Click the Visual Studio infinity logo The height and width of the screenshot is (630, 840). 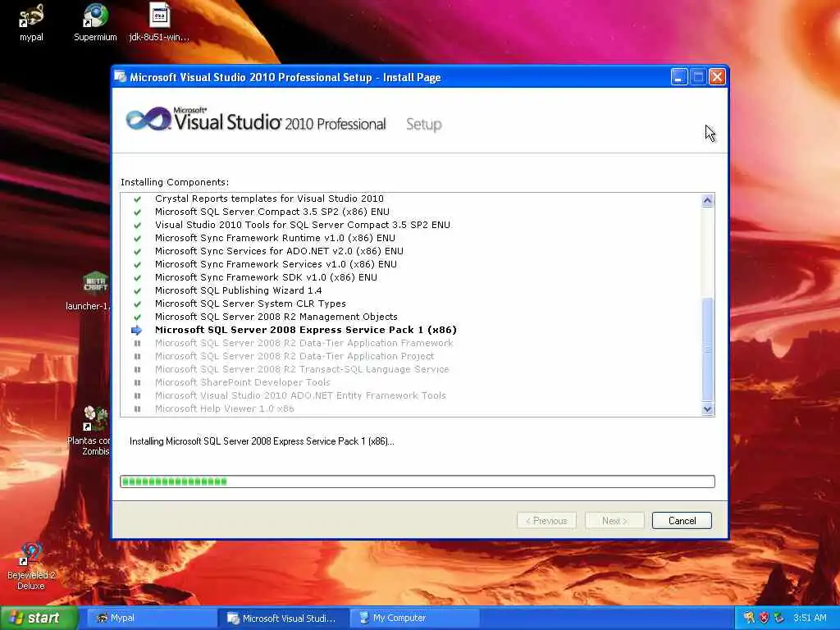pyautogui.click(x=148, y=119)
